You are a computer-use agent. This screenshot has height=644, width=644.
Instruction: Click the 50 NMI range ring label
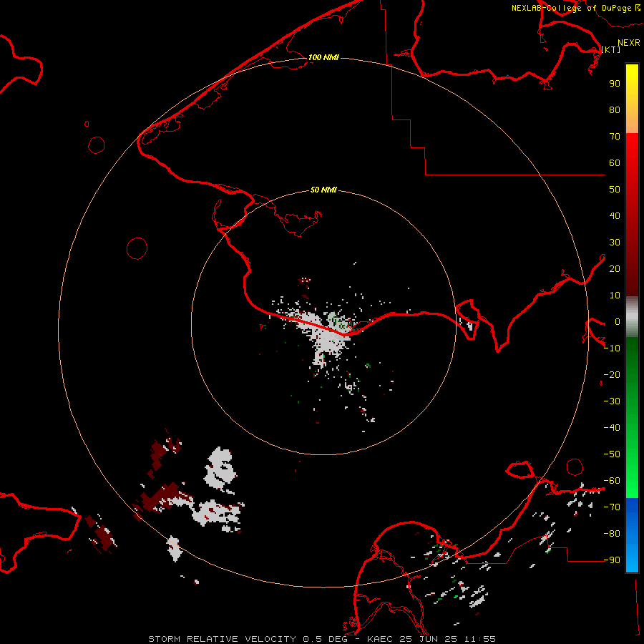[x=323, y=190]
